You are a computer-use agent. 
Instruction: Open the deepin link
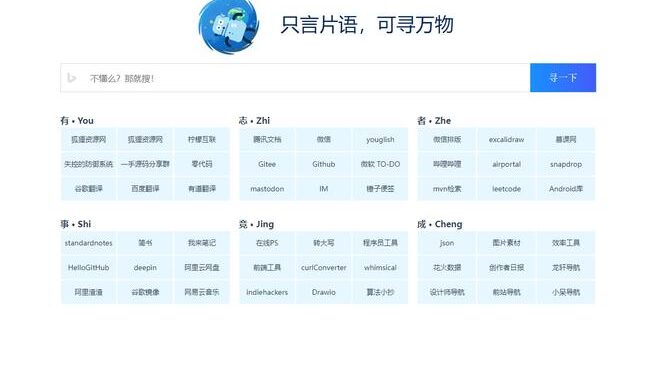145,267
